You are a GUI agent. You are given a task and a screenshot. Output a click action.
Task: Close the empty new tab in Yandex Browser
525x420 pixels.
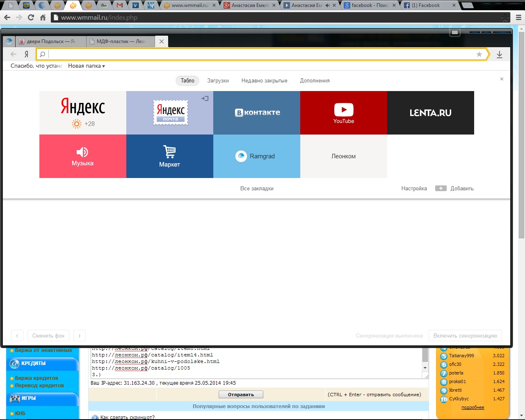162,41
